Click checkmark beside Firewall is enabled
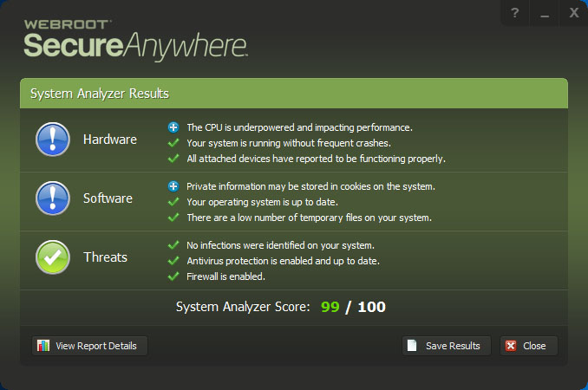 (x=173, y=276)
